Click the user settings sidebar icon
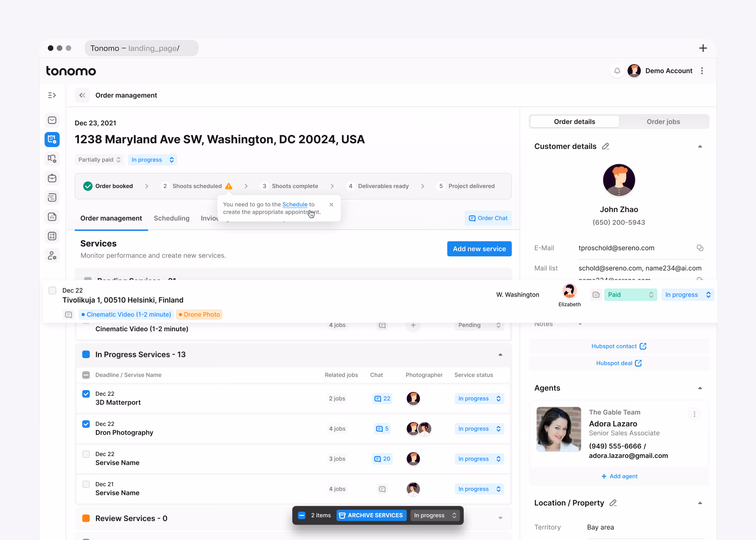 click(52, 255)
